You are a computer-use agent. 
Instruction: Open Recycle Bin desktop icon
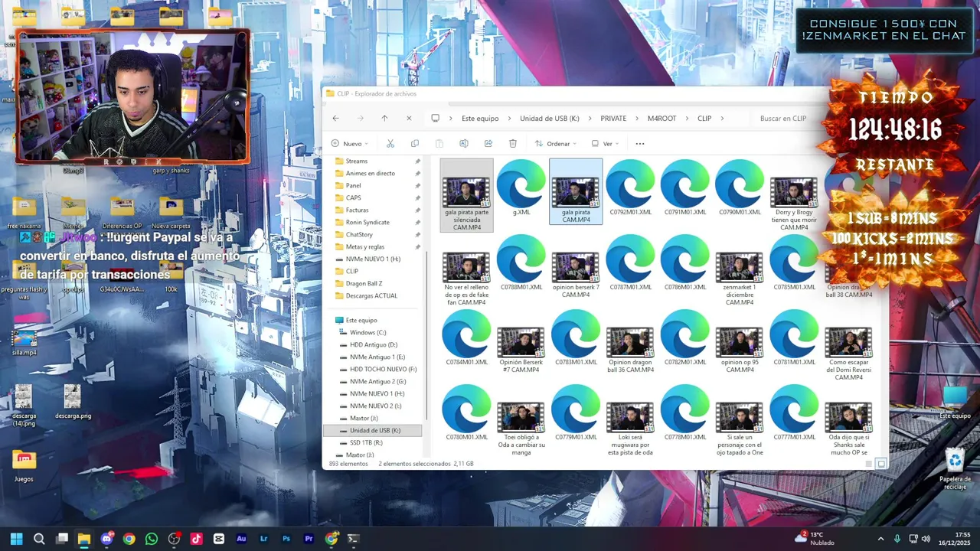pos(955,470)
